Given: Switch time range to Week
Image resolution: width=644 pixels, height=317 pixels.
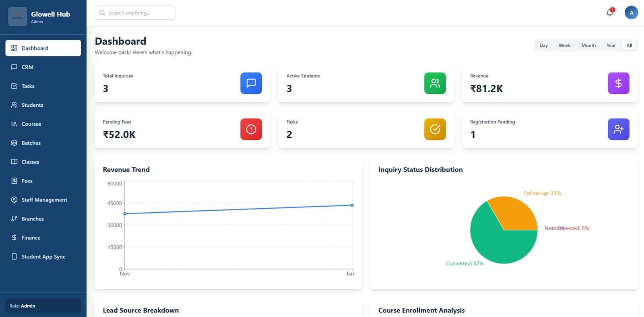Looking at the screenshot, I should (x=564, y=45).
